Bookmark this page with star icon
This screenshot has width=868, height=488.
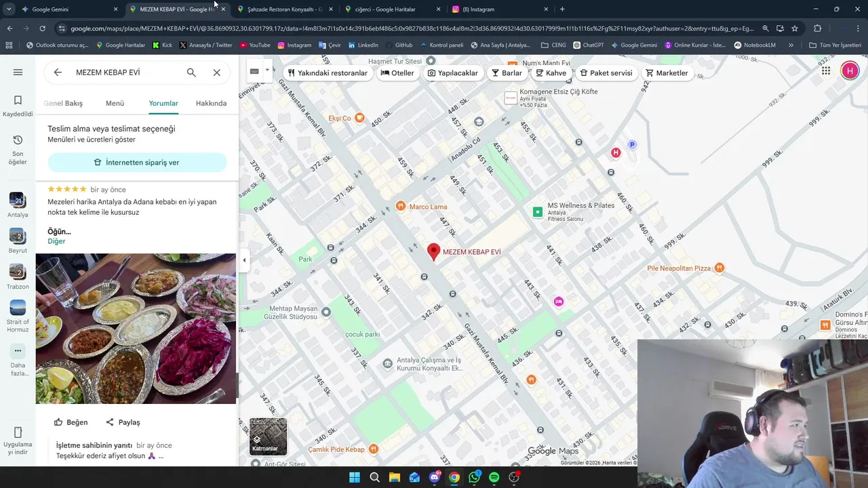pyautogui.click(x=795, y=28)
